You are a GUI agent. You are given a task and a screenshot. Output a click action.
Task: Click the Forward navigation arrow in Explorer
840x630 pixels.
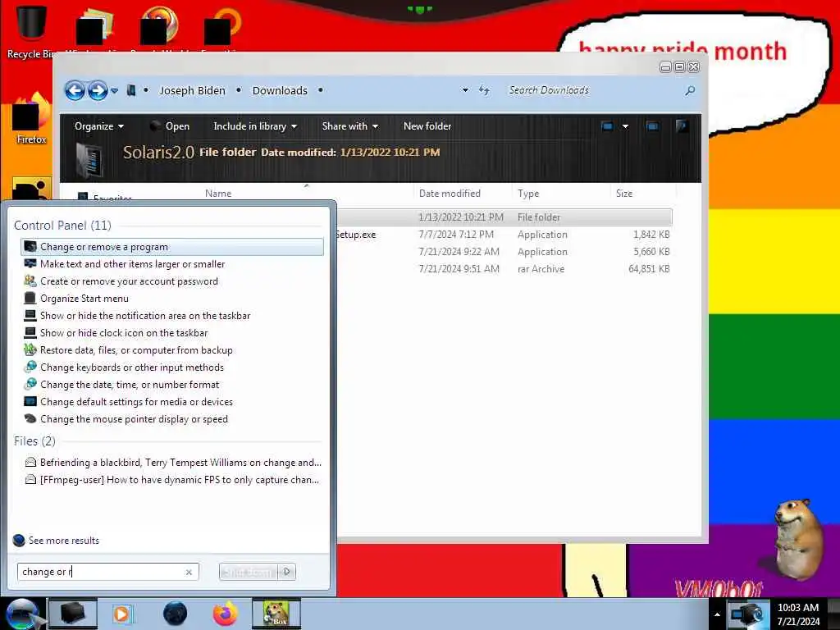point(98,90)
